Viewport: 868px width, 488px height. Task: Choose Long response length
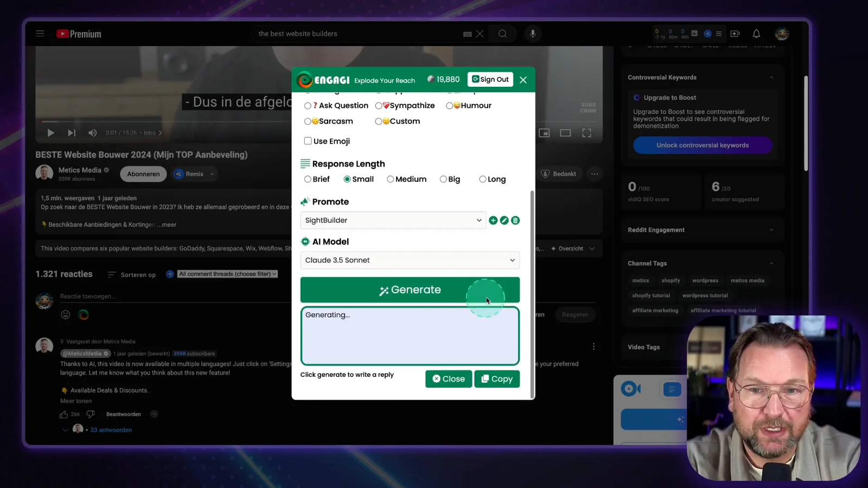(482, 179)
